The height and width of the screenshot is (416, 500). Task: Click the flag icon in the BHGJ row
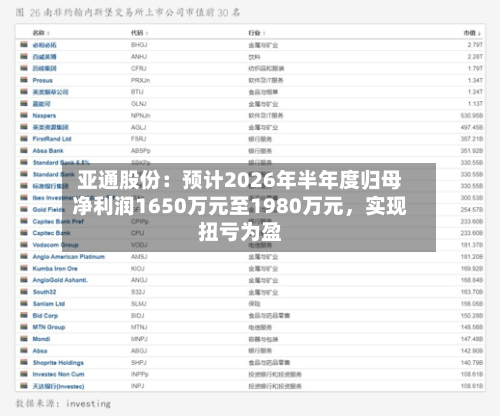(24, 44)
